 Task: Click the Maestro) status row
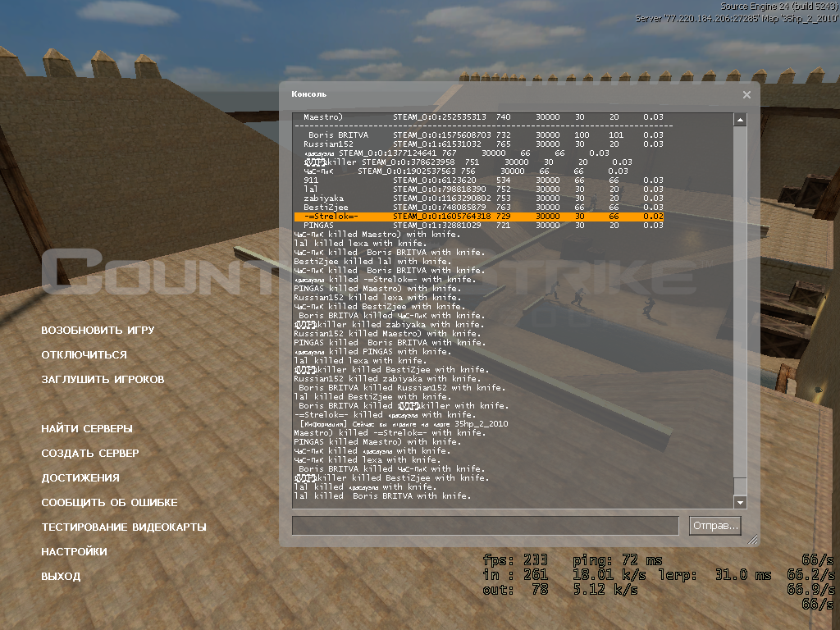(483, 117)
